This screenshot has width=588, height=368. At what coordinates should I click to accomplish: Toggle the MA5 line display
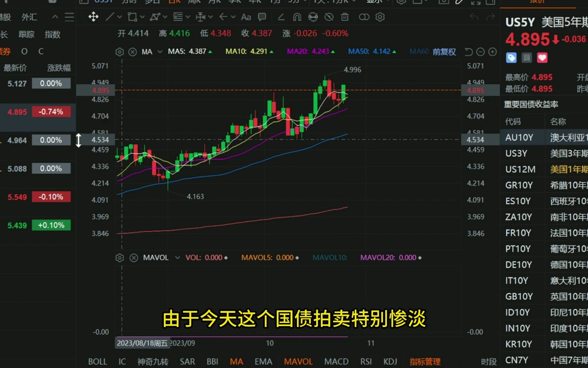[x=190, y=51]
